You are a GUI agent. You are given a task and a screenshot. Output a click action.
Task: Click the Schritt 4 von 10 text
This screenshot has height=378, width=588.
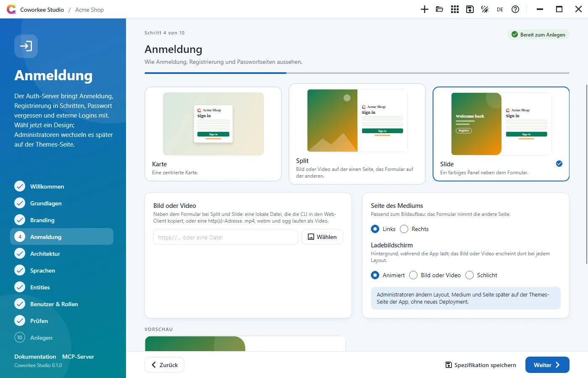pyautogui.click(x=165, y=33)
